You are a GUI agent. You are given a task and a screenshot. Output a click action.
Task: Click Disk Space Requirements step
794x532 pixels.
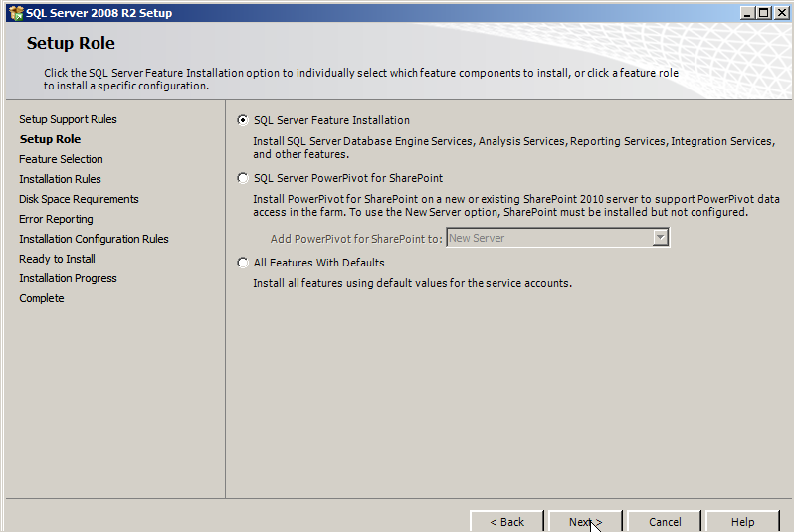tap(79, 199)
